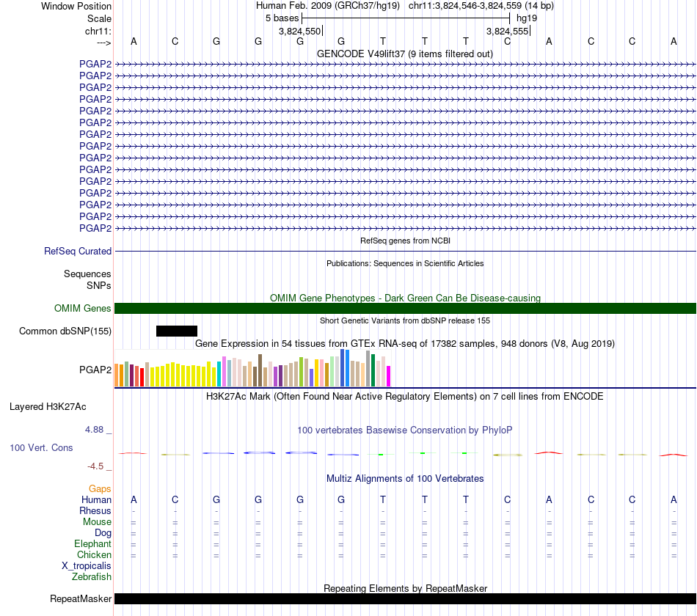697x616 pixels.
Task: Click the 100 Vert. Cons label
Action: point(41,447)
